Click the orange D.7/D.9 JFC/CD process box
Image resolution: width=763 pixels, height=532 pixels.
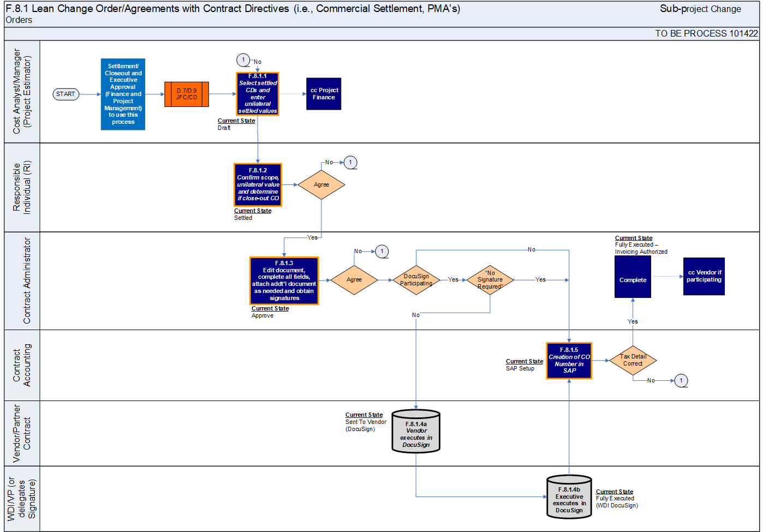click(x=187, y=94)
